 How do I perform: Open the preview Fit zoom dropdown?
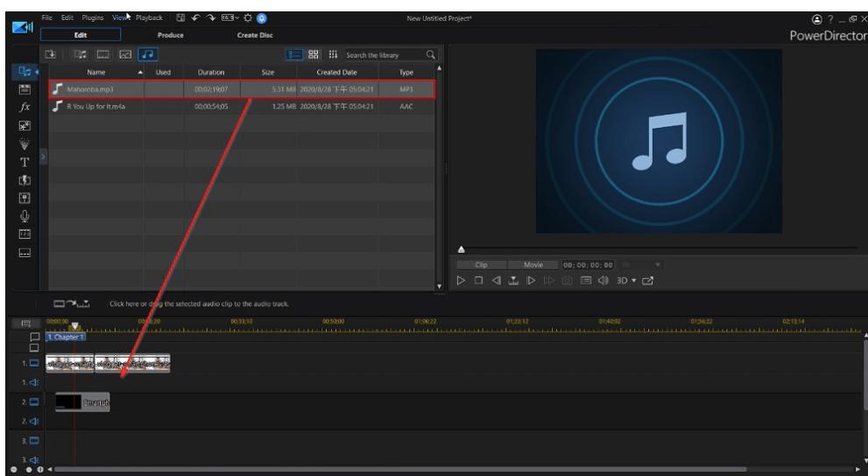click(640, 265)
